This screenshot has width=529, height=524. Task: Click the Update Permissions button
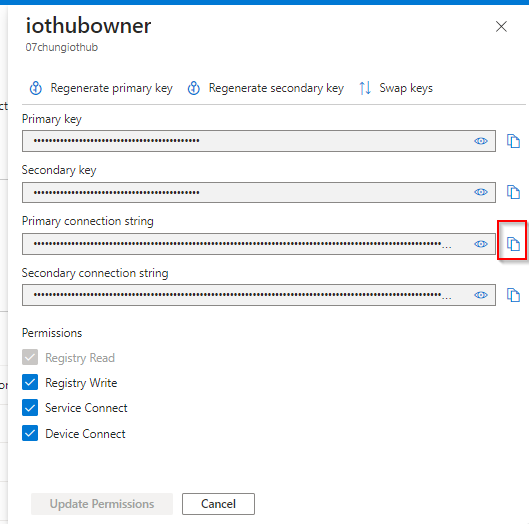(102, 504)
